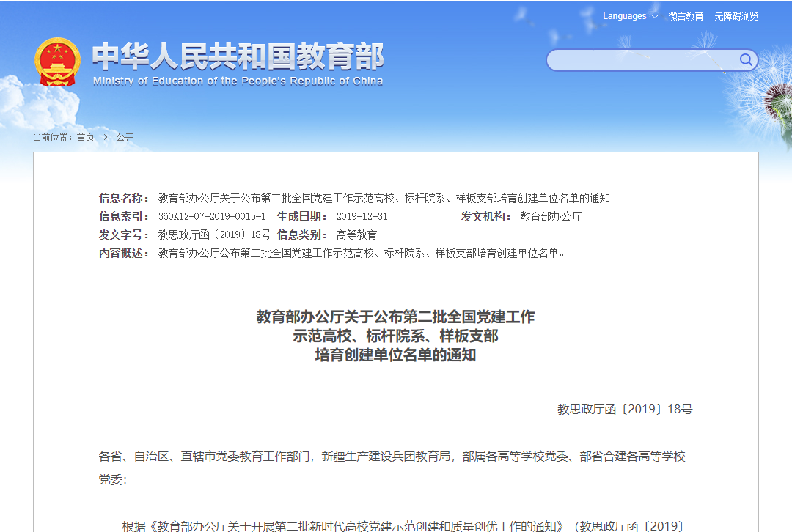Image resolution: width=792 pixels, height=532 pixels.
Task: Click the right-aligned 教思政厅函〔2019〕18号 document number
Action: [624, 409]
